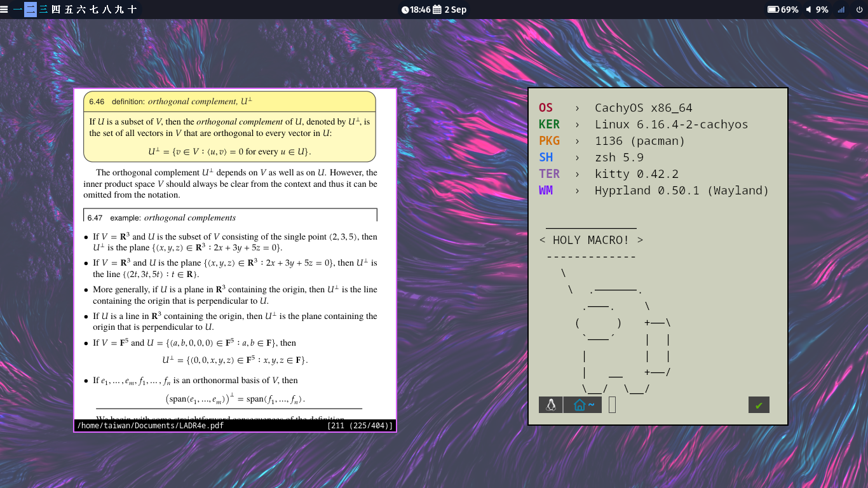Click the PDF path '/home/taiwan/Documents/LADR4e.pdf'
The height and width of the screenshot is (488, 868).
150,426
